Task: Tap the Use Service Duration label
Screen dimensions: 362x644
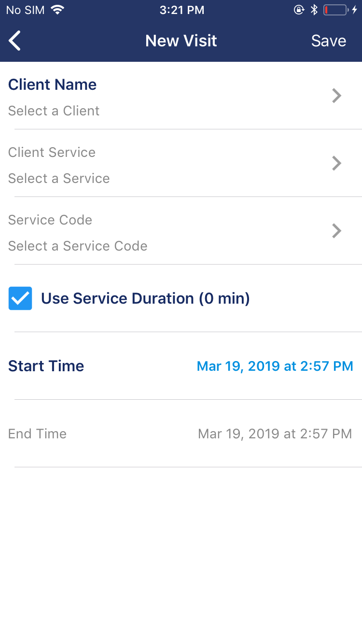Action: pyautogui.click(x=145, y=298)
